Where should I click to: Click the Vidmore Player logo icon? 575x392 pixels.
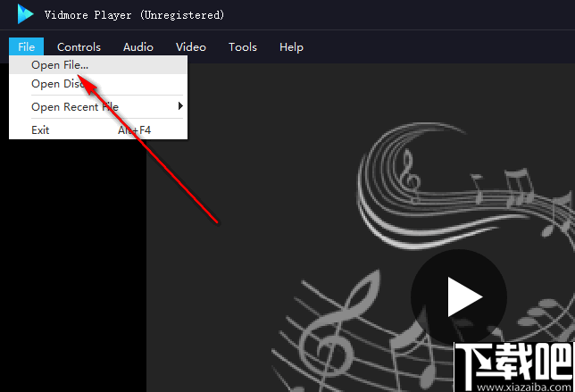pyautogui.click(x=25, y=14)
